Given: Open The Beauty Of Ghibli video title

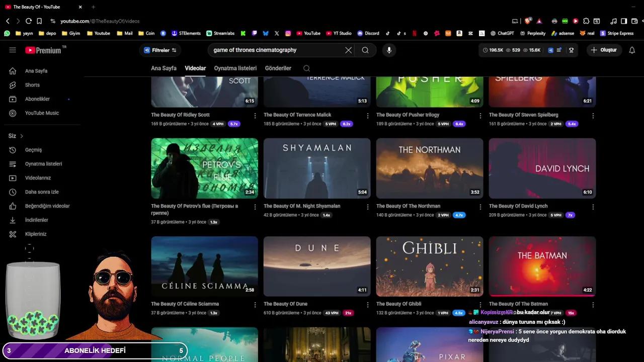Looking at the screenshot, I should pos(398,304).
